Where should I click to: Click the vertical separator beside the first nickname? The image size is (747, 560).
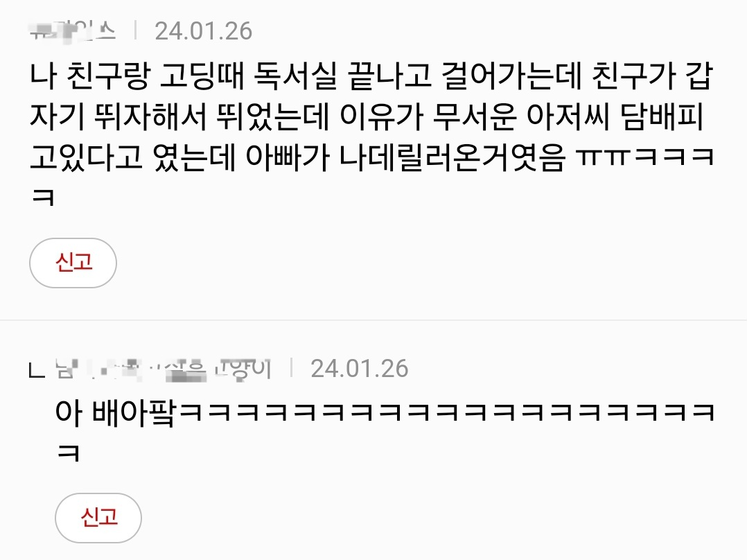point(136,30)
